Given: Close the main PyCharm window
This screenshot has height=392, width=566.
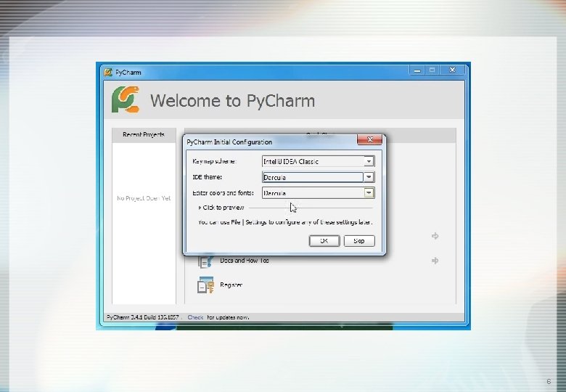Looking at the screenshot, I should click(x=452, y=70).
